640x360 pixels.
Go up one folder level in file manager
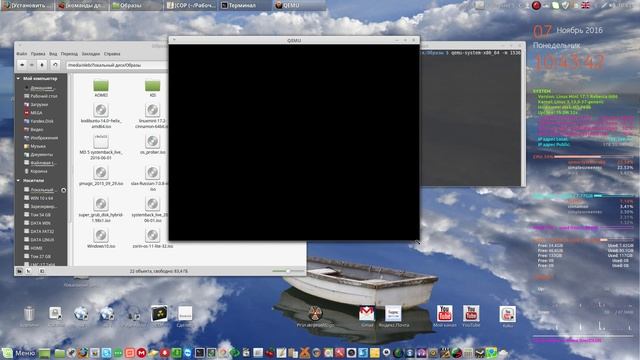(42, 65)
